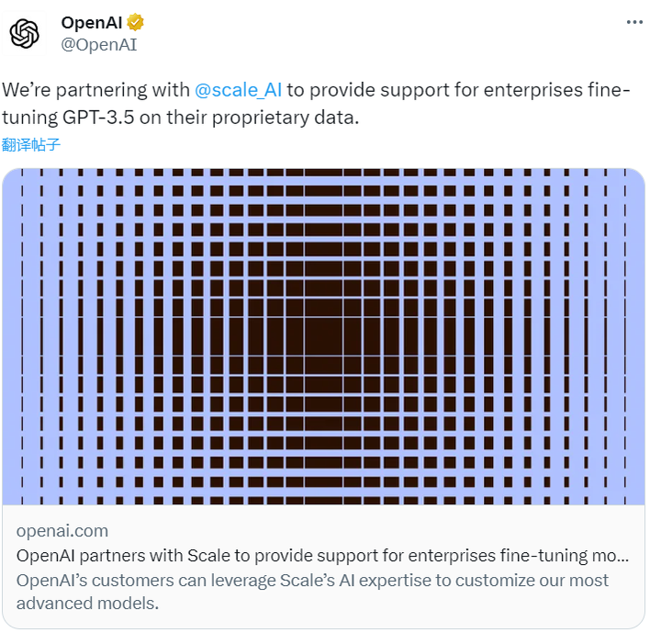
Task: Open the three-dot more options menu
Action: click(634, 22)
